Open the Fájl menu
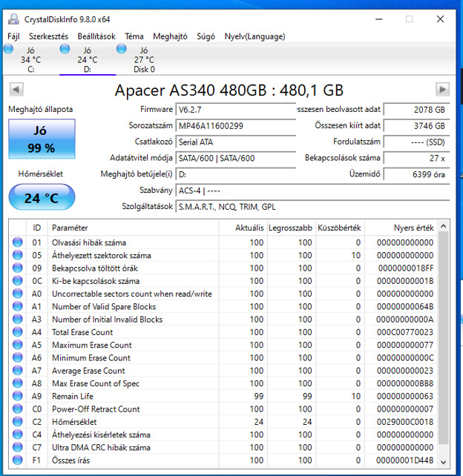 click(x=13, y=36)
